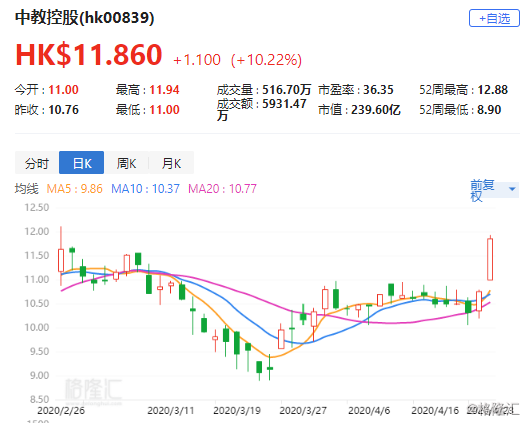Click the 2020/3/19 date axis label
527x423 pixels.
coord(237,410)
